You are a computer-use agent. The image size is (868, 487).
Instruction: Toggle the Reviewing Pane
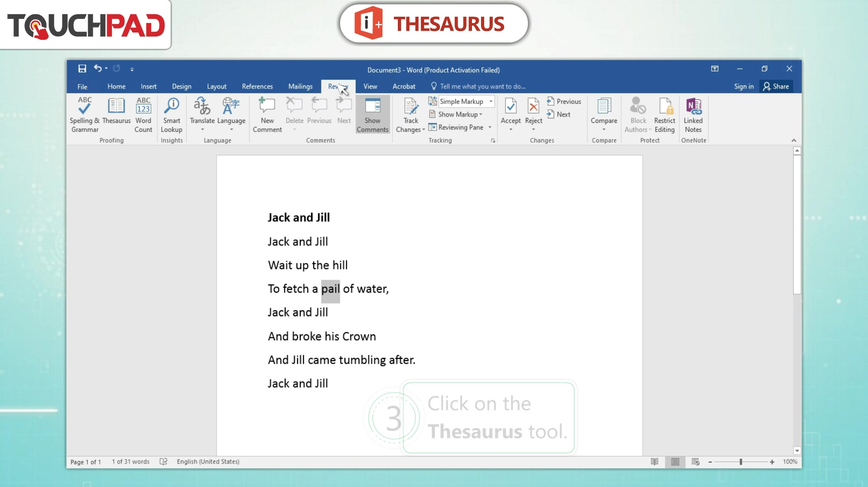456,127
